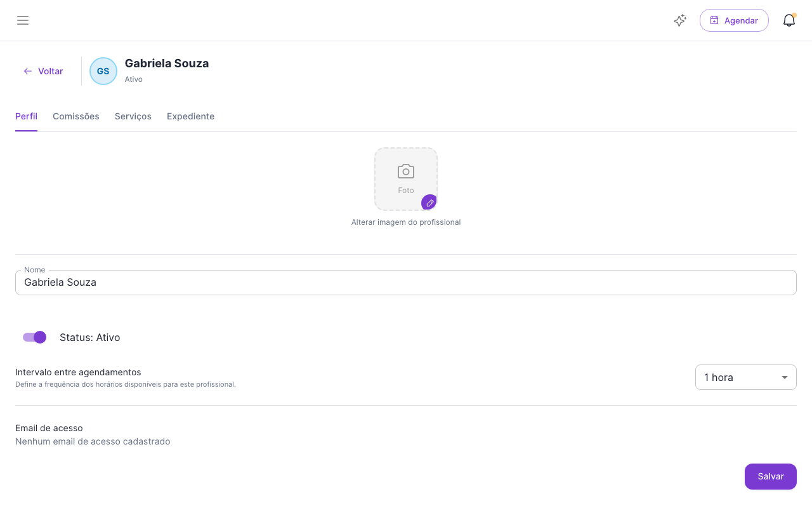Select the Perfil tab

click(26, 117)
